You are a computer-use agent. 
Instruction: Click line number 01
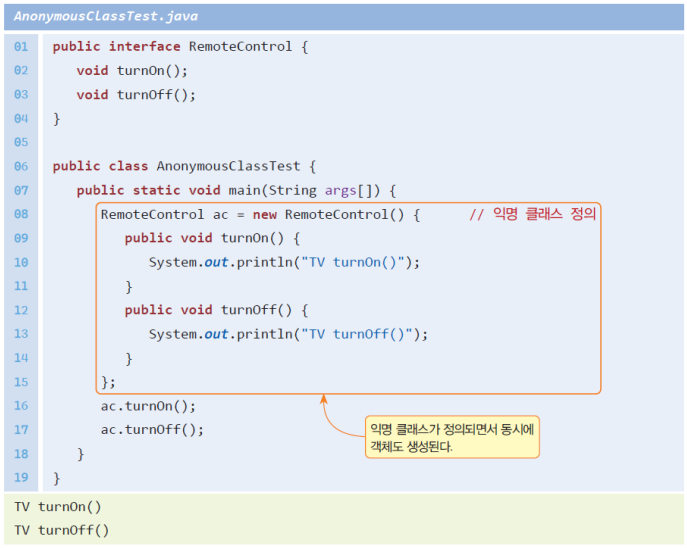(21, 46)
